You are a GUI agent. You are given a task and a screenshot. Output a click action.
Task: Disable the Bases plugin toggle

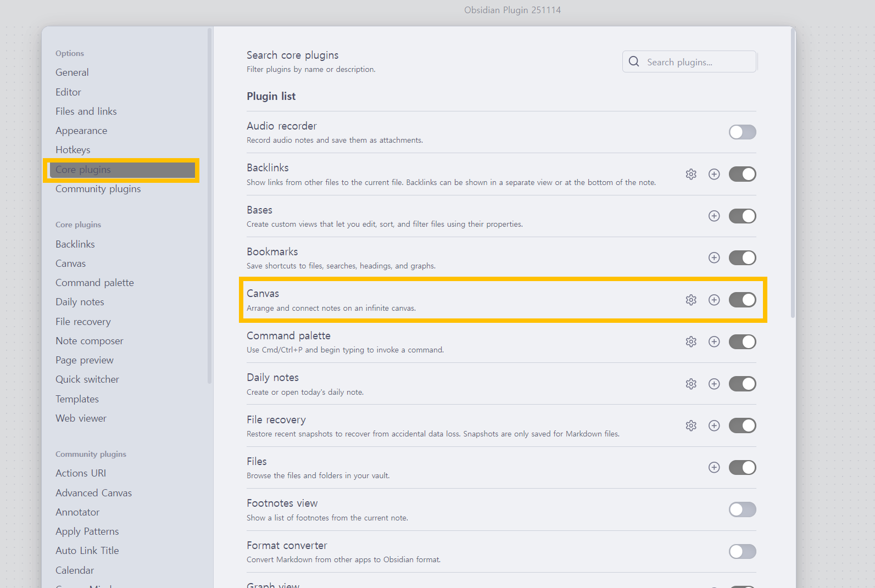pyautogui.click(x=743, y=216)
